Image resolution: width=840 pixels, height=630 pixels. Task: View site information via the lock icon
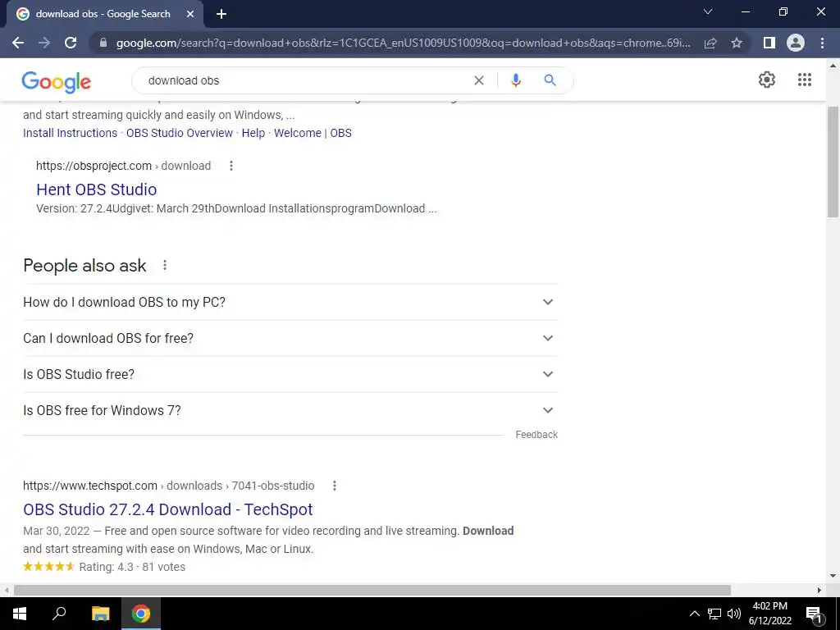(103, 43)
